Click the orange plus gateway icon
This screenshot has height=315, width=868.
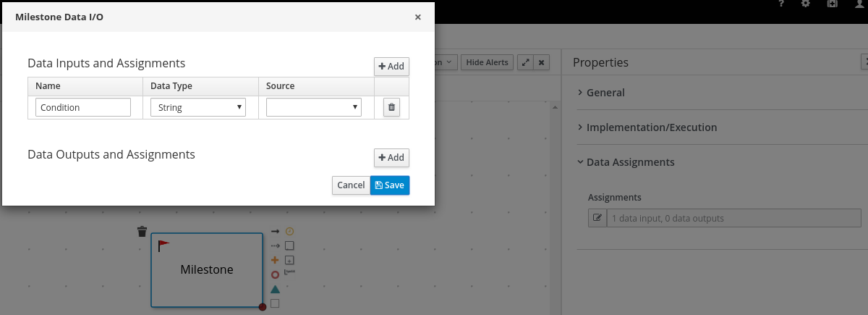pos(275,260)
